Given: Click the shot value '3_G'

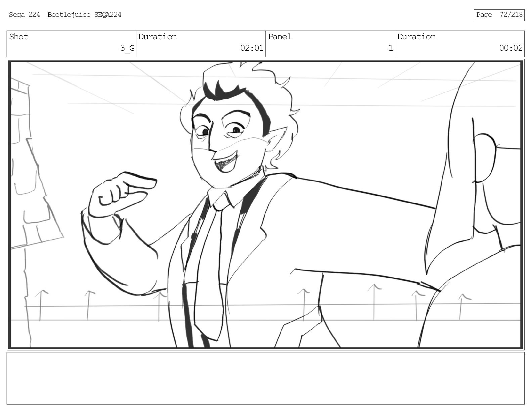Looking at the screenshot, I should [x=127, y=48].
